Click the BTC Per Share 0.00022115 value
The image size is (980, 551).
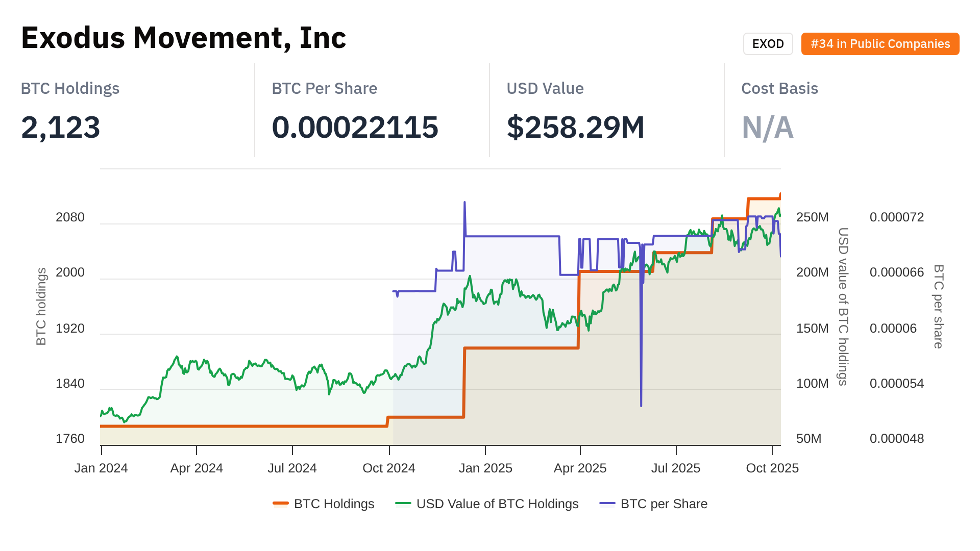[x=355, y=128]
